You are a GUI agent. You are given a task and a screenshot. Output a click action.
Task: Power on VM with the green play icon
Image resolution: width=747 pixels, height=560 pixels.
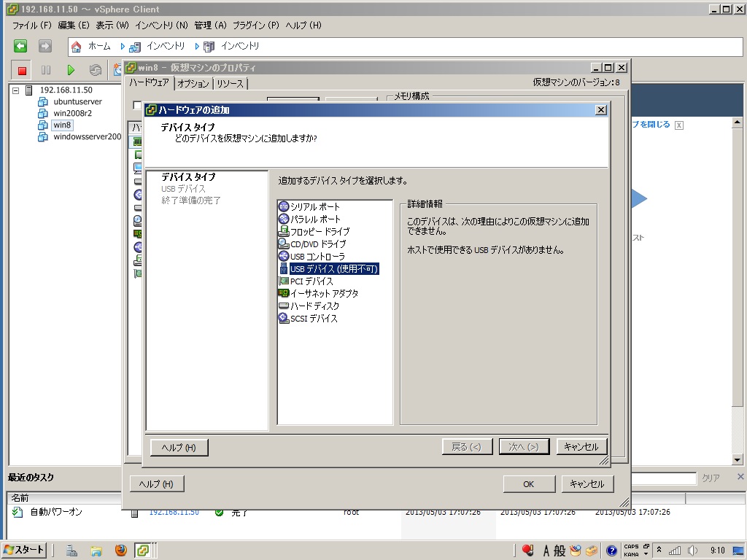point(71,71)
